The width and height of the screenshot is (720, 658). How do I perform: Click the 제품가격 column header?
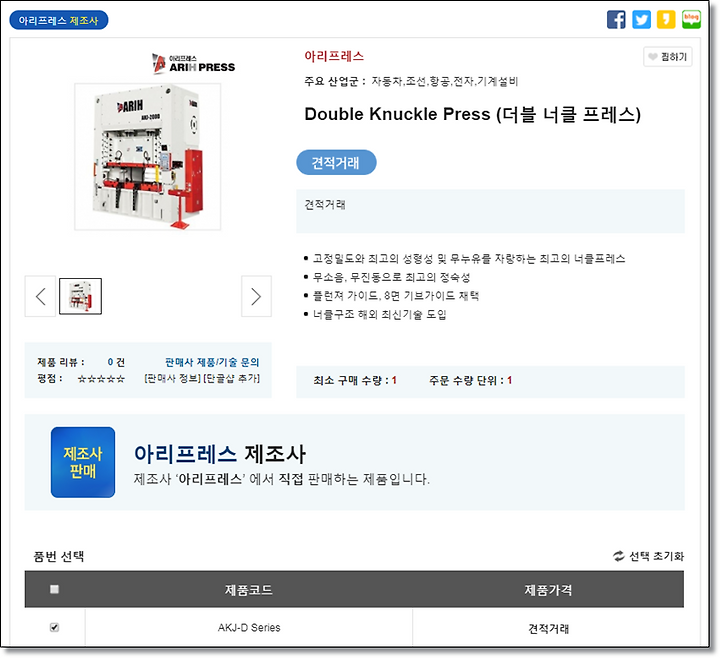click(548, 590)
